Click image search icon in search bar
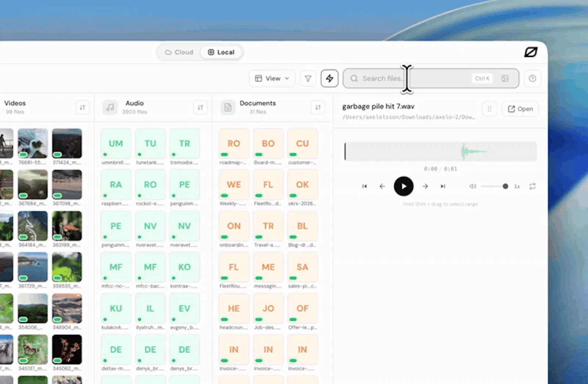Image resolution: width=588 pixels, height=384 pixels. 505,78
